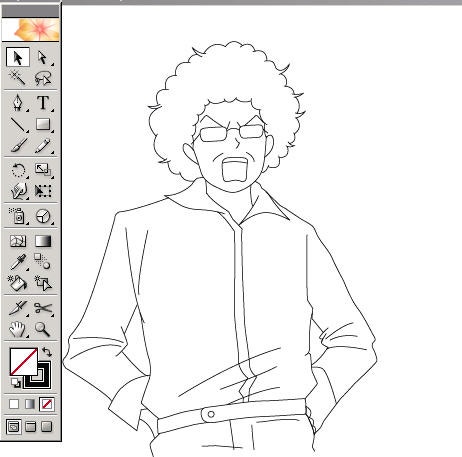Choose the Pie Graph tool

[x=43, y=216]
